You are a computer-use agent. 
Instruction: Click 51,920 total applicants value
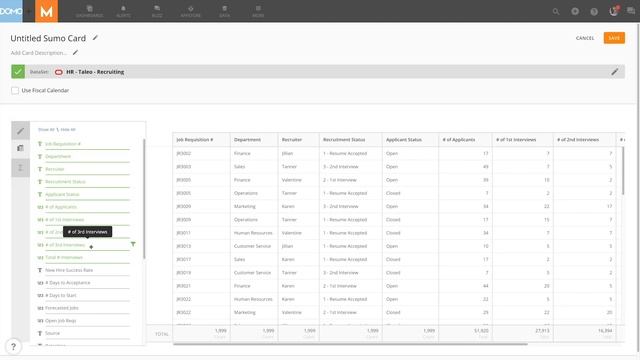[481, 331]
